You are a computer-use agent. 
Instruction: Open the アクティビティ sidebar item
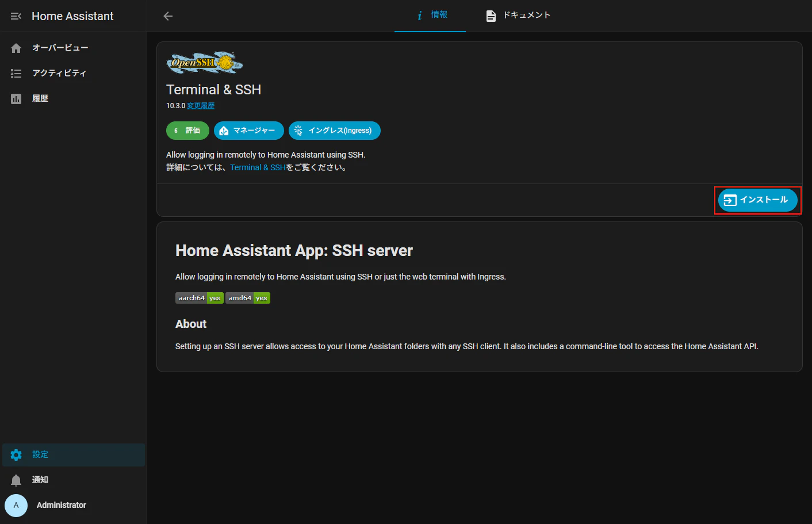[74, 73]
